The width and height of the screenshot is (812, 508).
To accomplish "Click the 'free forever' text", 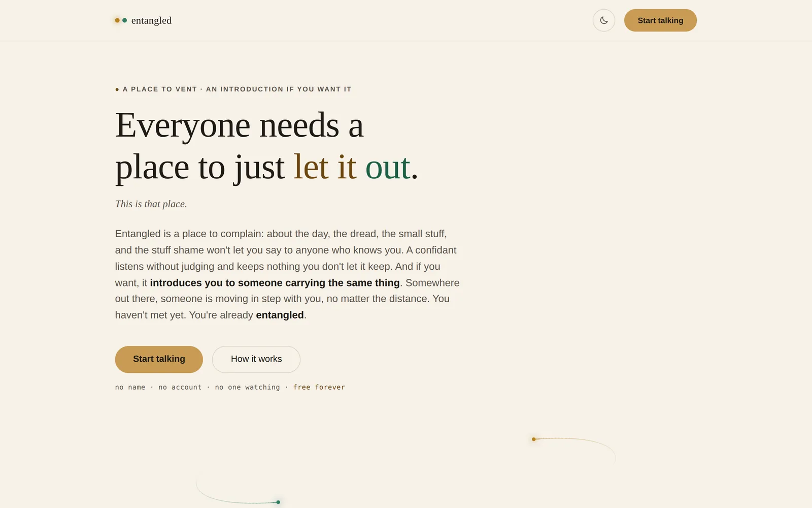I will tap(319, 387).
